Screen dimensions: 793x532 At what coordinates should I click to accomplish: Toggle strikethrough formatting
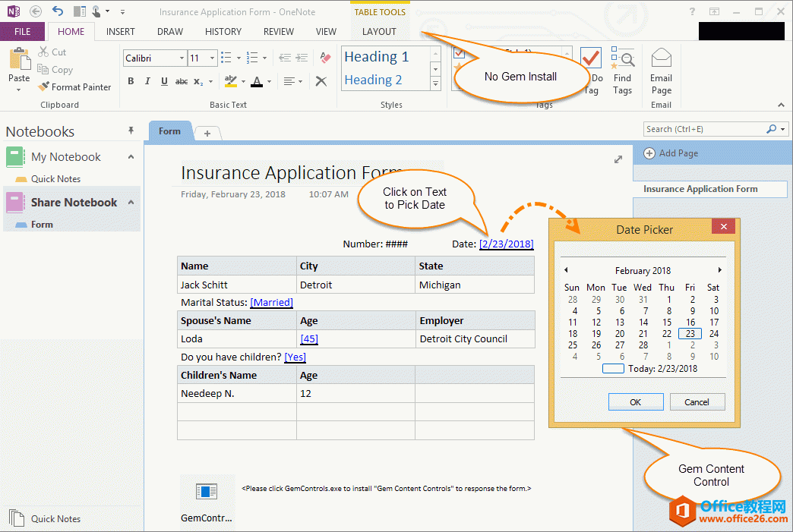click(x=182, y=81)
